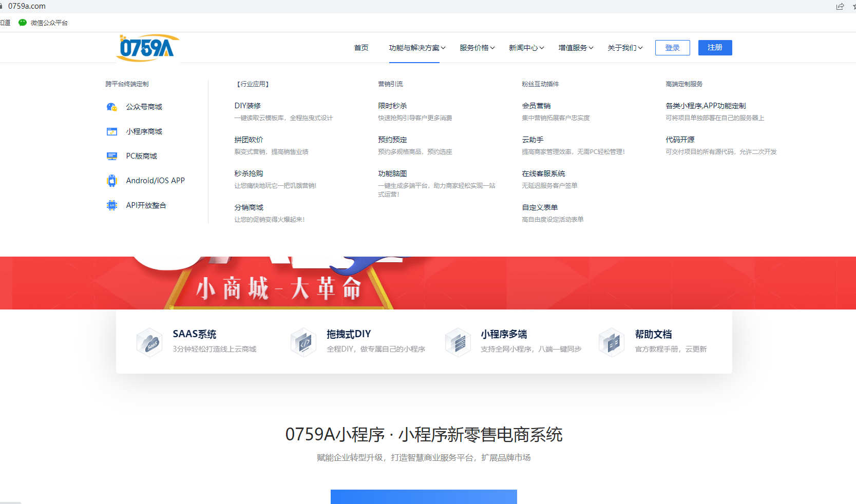Viewport: 856px width, 504px height.
Task: Open API开放整合 using its chip icon
Action: tap(112, 205)
